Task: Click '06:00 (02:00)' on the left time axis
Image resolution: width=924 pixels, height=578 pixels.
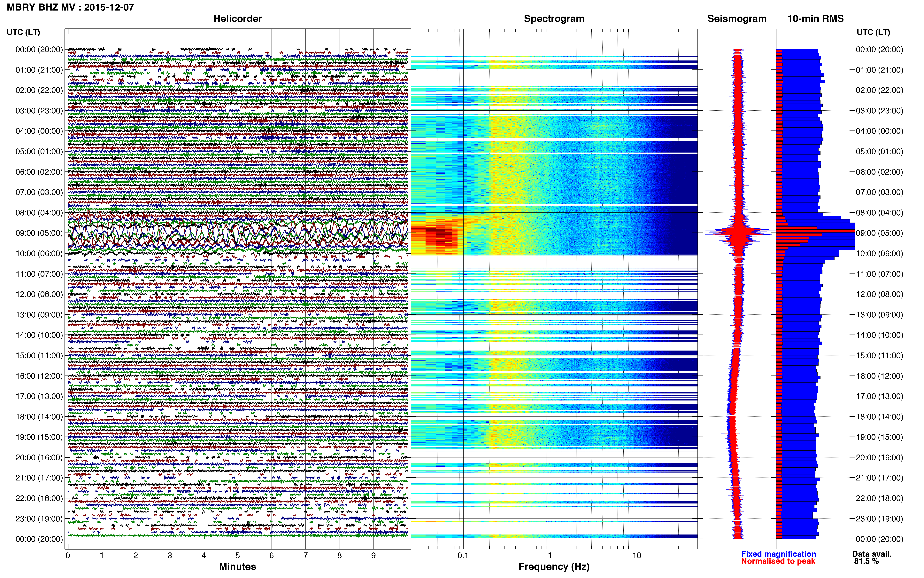Action: (x=39, y=172)
